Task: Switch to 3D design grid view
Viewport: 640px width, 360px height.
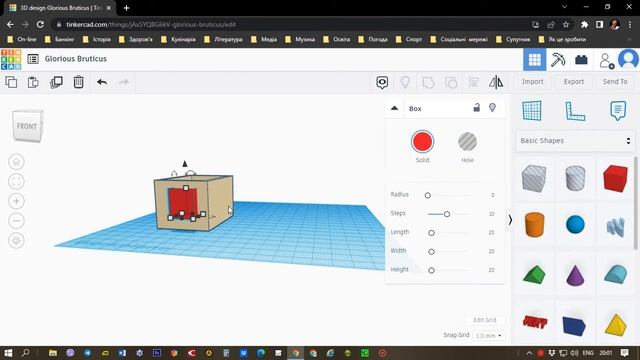Action: point(534,60)
